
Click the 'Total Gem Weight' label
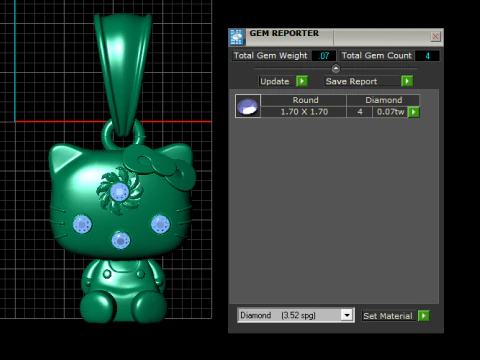(x=270, y=56)
